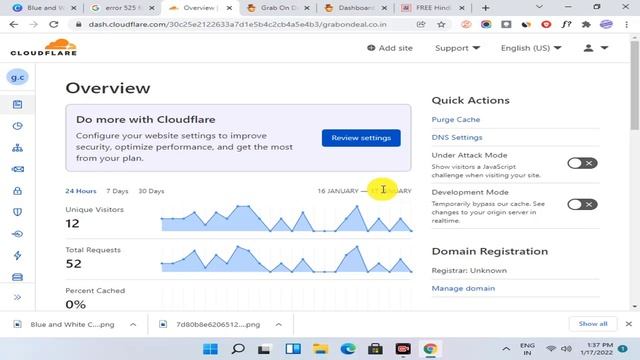
Task: Open the SSL/TLS padlock sidebar icon
Action: pyautogui.click(x=18, y=191)
